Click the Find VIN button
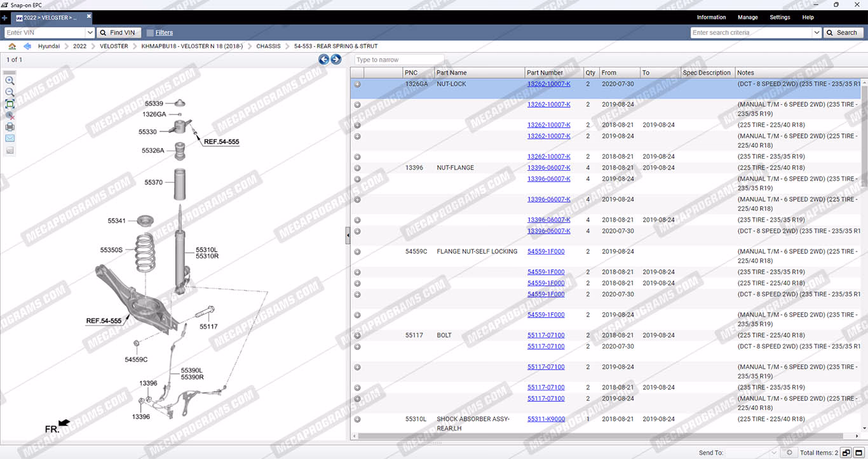Image resolution: width=868 pixels, height=459 pixels. pyautogui.click(x=118, y=33)
